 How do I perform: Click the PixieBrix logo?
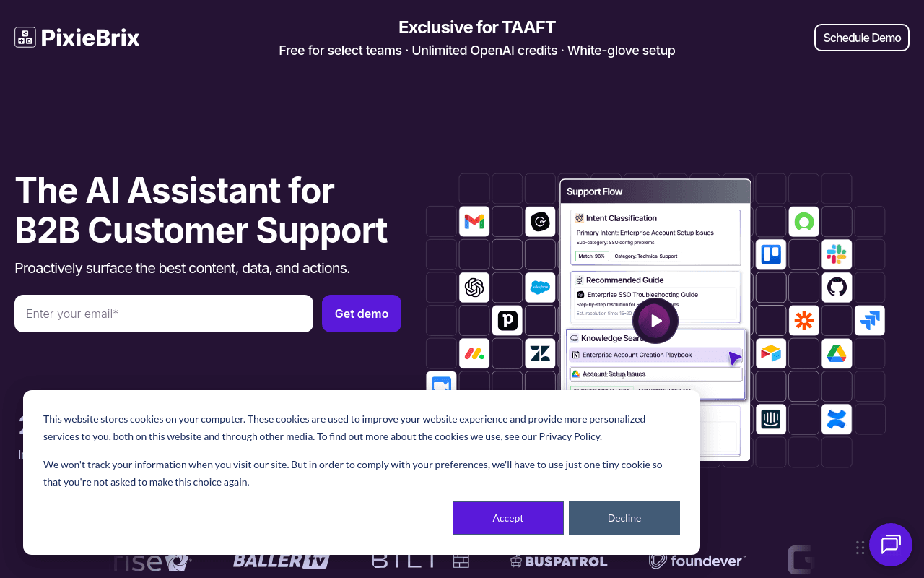(77, 38)
